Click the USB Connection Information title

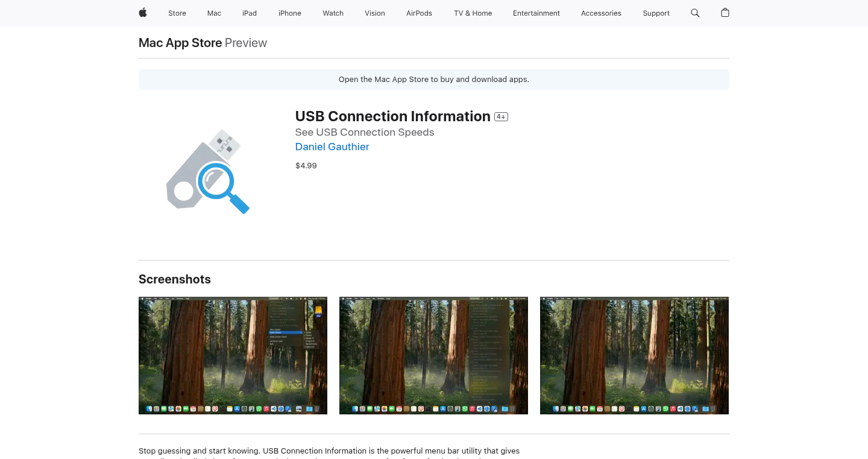pos(393,116)
